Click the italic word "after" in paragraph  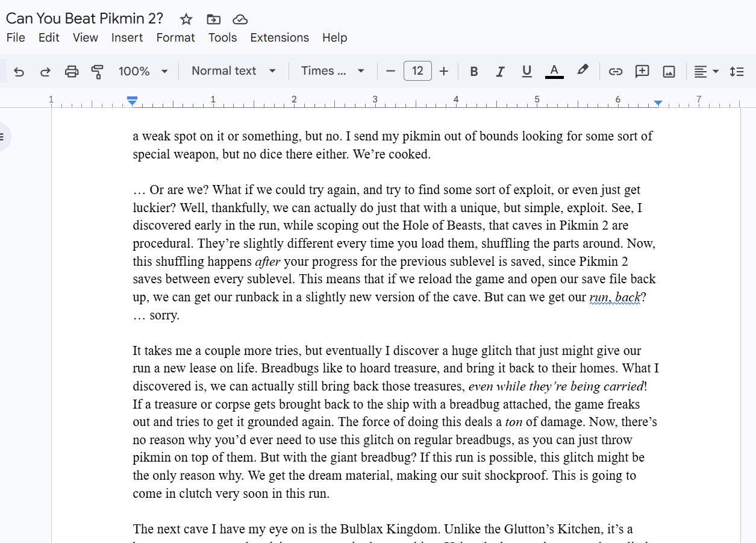pyautogui.click(x=267, y=262)
